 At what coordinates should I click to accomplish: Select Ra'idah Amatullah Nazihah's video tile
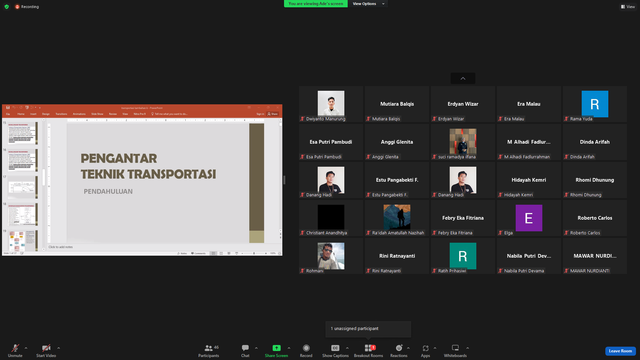point(397,218)
